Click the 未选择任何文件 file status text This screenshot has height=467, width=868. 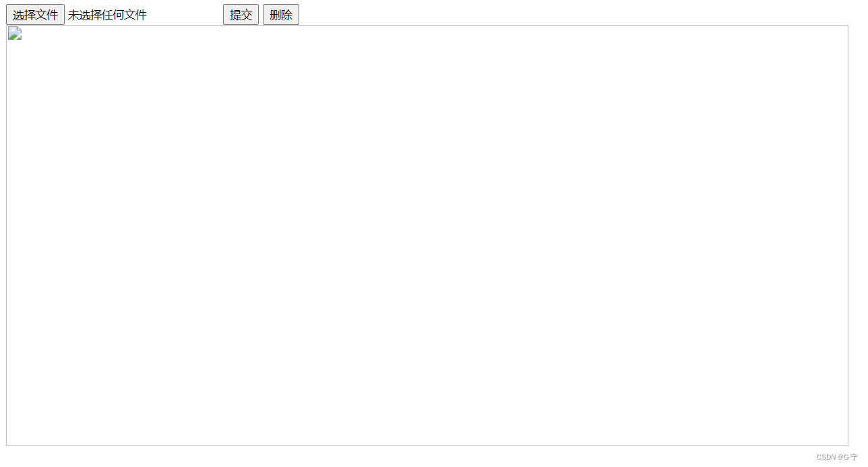107,15
